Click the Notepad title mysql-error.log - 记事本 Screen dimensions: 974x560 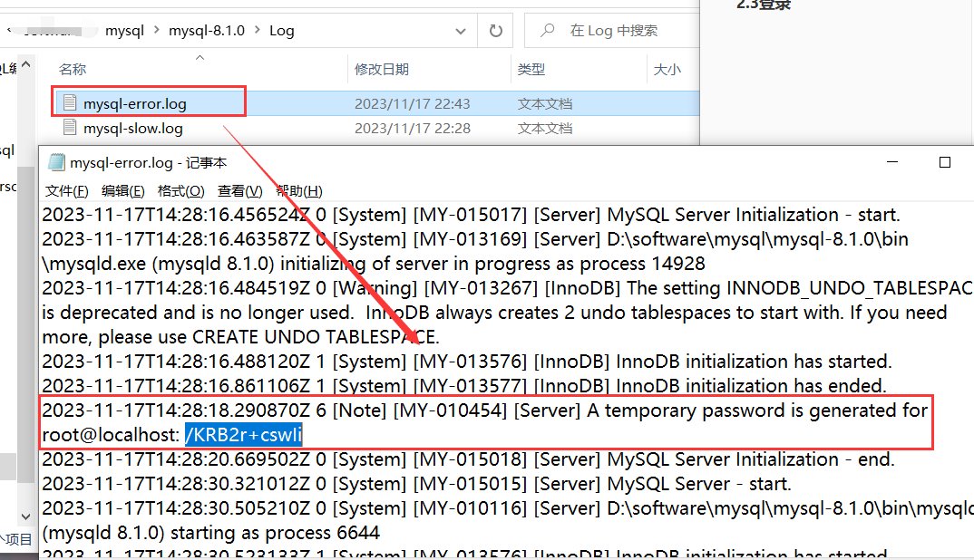pos(148,163)
